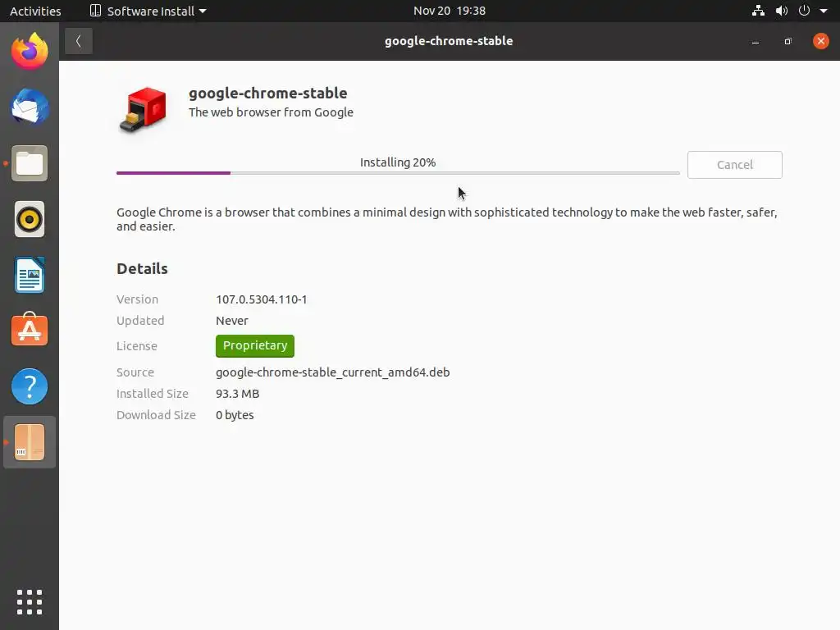Open the volume icon in top bar

pyautogui.click(x=782, y=11)
